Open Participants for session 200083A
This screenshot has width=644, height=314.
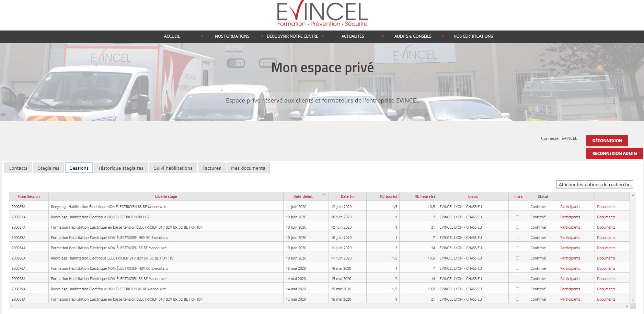click(x=570, y=217)
